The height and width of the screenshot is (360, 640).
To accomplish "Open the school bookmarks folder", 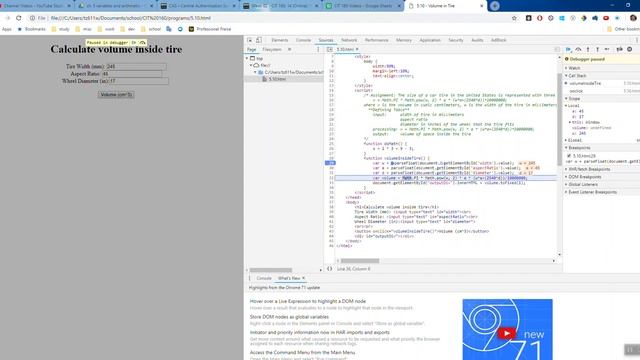I will coord(150,29).
